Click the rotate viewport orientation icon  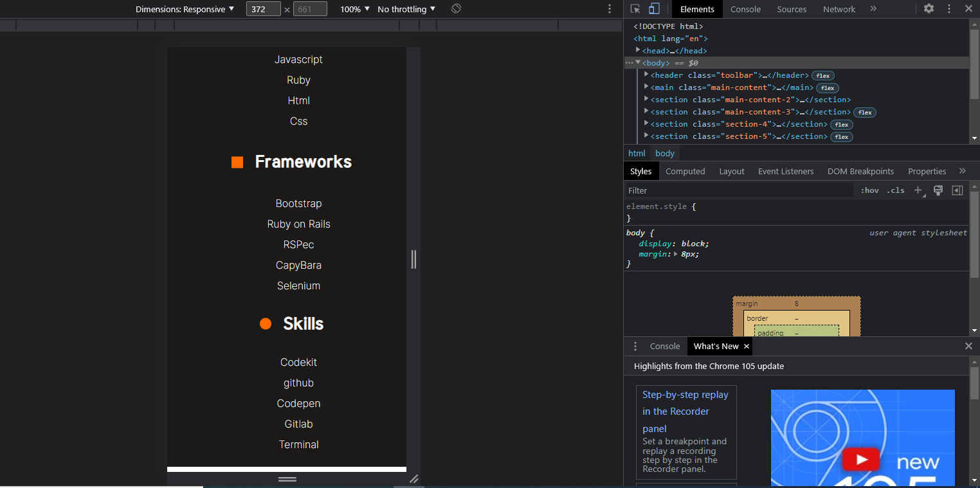[x=456, y=9]
